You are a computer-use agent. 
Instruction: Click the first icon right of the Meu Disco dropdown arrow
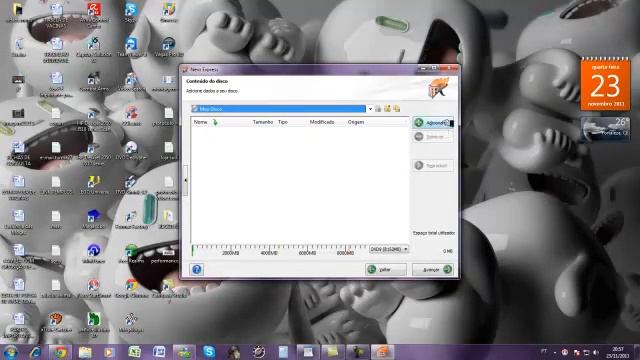(378, 109)
